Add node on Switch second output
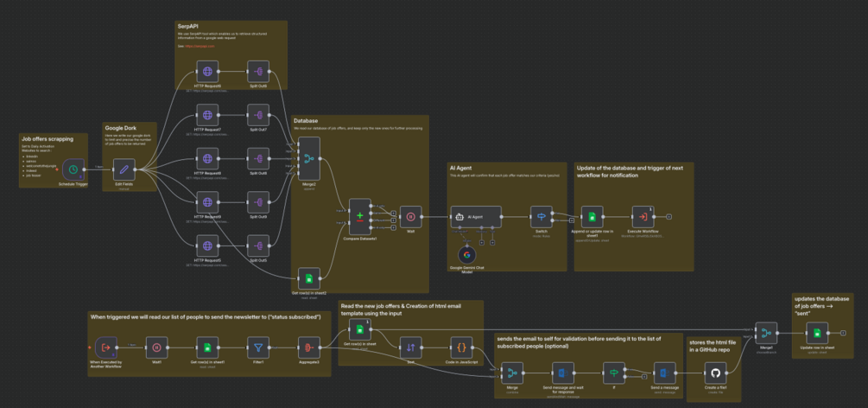The height and width of the screenshot is (408, 868). 571,220
